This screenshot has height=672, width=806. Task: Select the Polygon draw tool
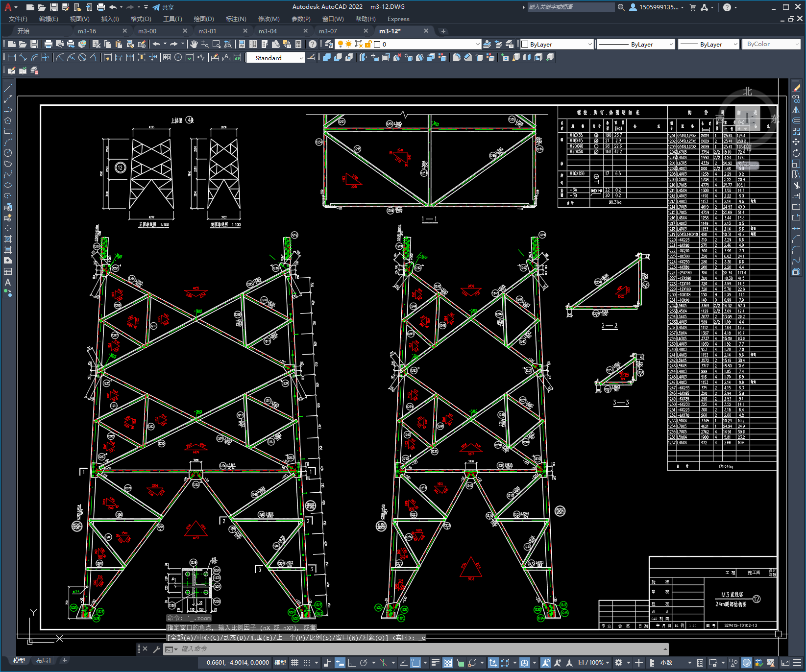pos(8,120)
